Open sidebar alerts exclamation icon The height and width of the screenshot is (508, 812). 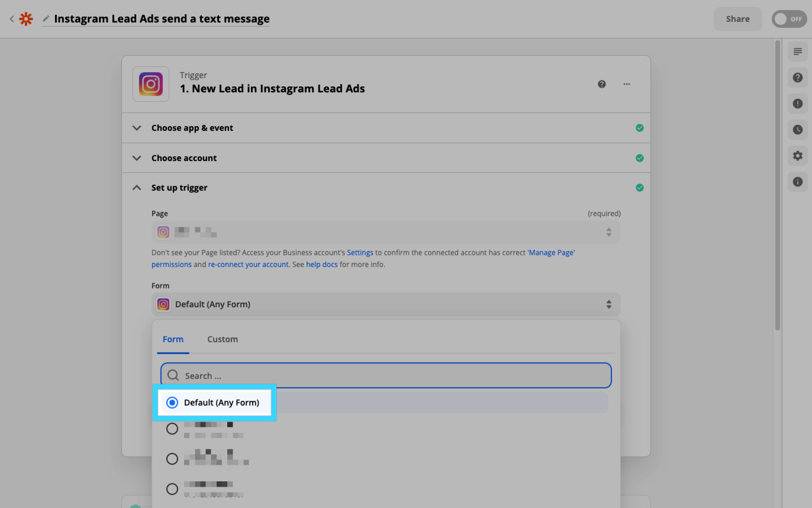coord(798,104)
